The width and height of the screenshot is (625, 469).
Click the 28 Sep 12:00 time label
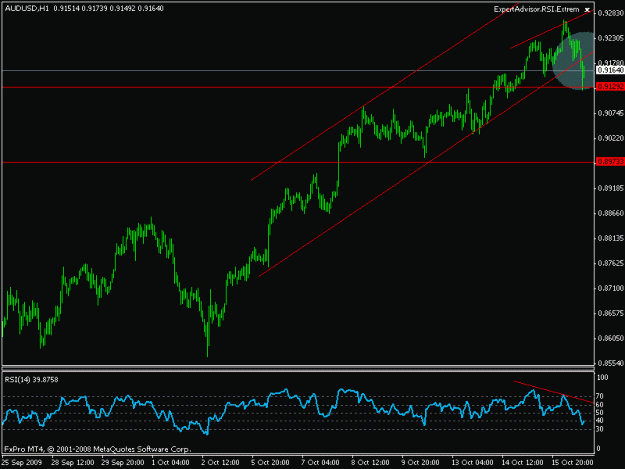pos(73,462)
